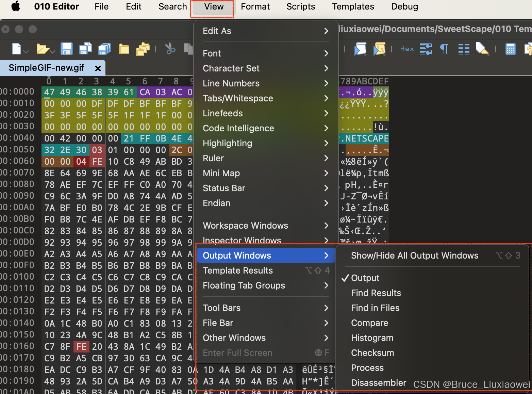This screenshot has width=532, height=394.
Task: Open the Highlighting submenu
Action: [227, 143]
